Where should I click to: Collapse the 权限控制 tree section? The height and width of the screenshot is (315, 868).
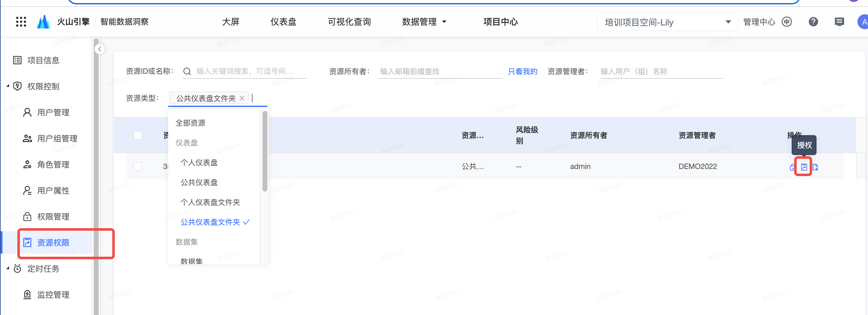pyautogui.click(x=8, y=86)
